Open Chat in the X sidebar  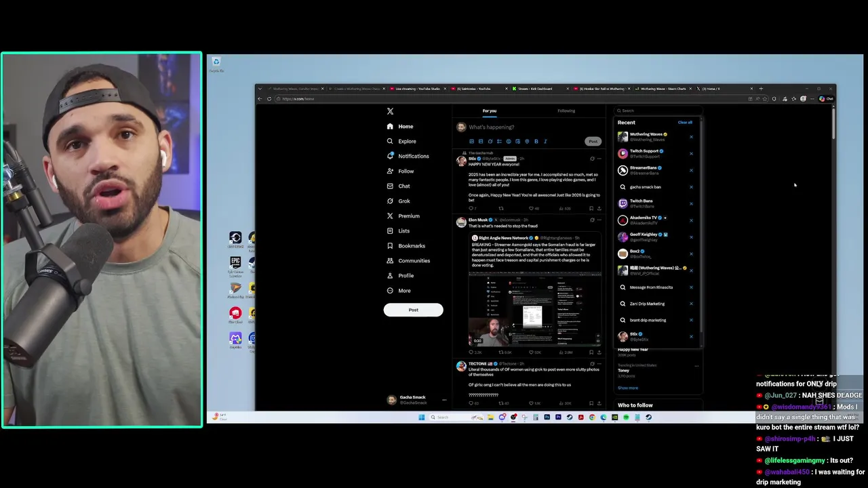coord(399,186)
